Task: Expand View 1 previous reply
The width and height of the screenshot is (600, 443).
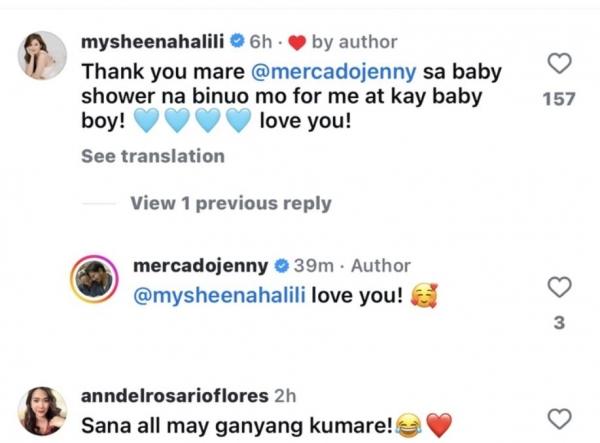Action: pos(231,203)
